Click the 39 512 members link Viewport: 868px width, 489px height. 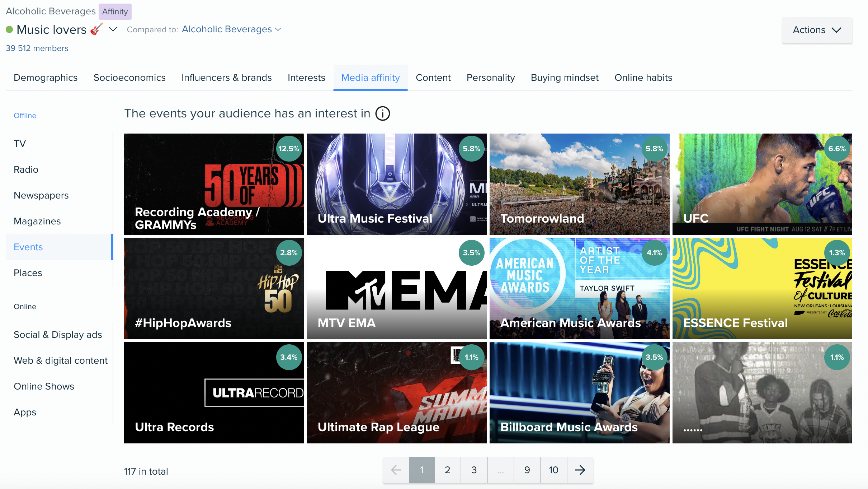pos(37,48)
